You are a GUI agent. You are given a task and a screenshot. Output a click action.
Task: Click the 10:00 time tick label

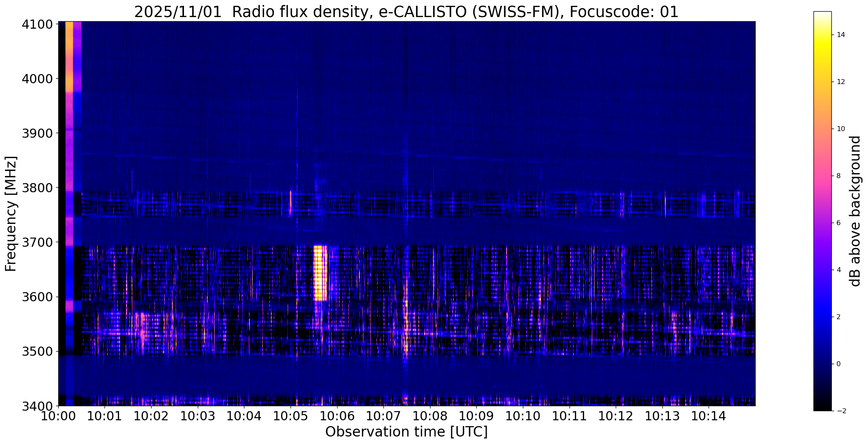tap(59, 416)
